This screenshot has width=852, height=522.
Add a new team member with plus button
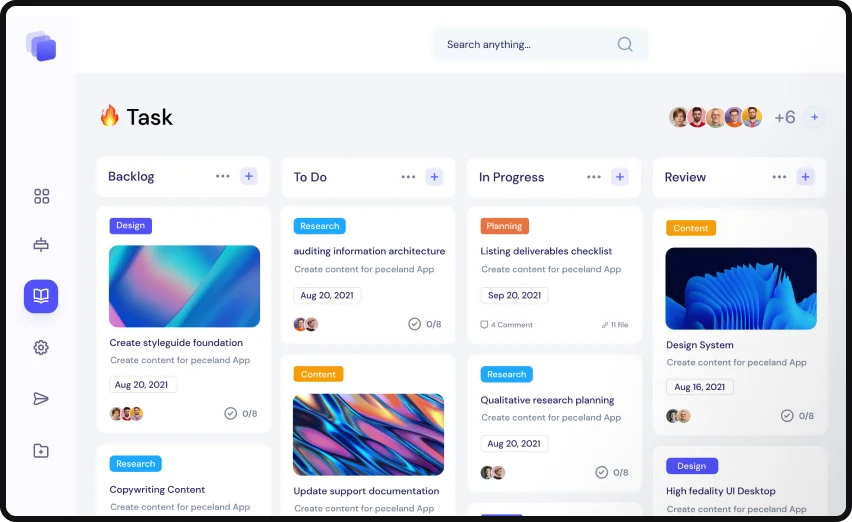[x=814, y=117]
